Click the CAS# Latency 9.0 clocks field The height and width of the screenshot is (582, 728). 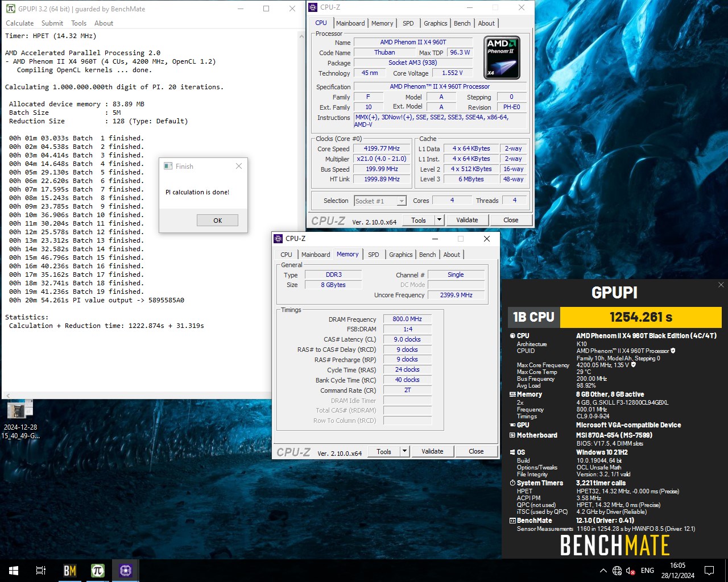407,339
